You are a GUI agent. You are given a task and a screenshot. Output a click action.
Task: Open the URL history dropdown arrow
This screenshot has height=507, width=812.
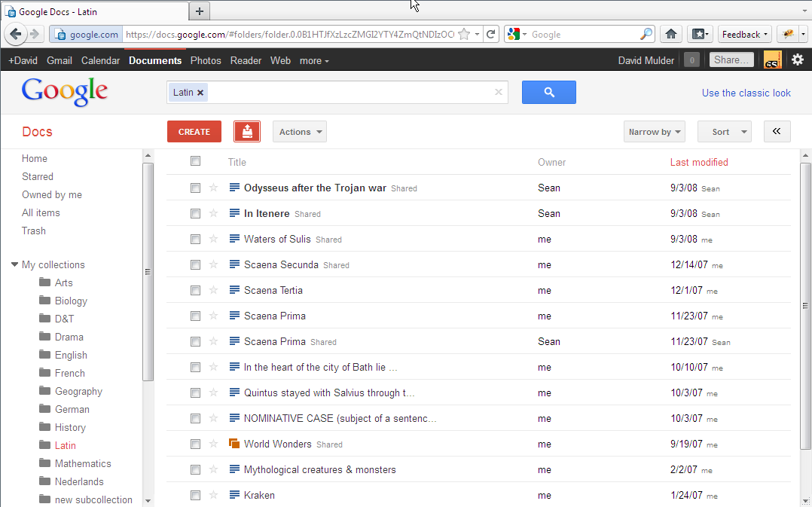[477, 34]
